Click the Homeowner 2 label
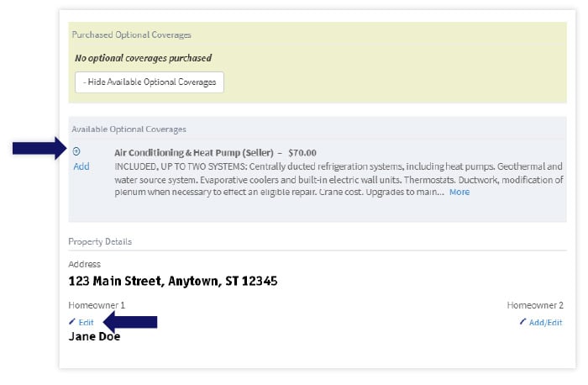588x385 pixels. pos(535,305)
